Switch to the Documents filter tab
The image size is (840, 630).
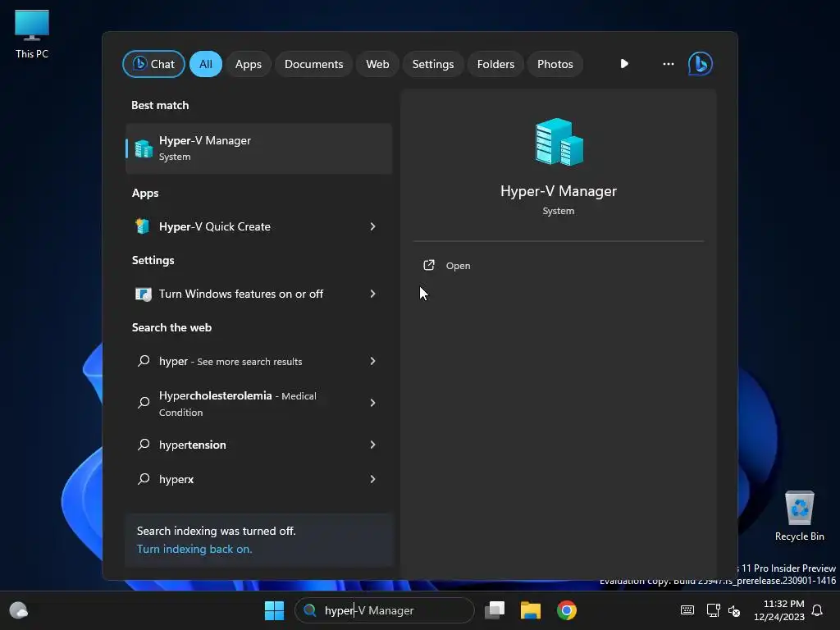click(x=313, y=64)
